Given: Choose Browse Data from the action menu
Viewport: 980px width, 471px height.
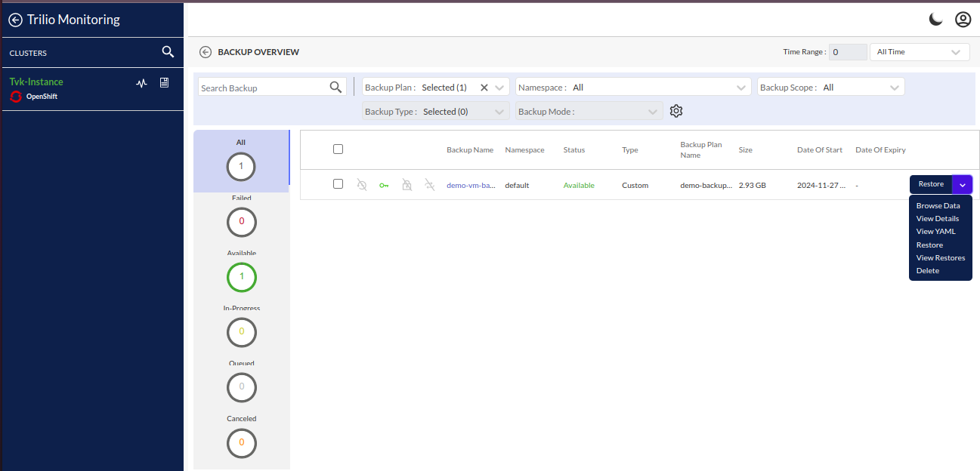Looking at the screenshot, I should pyautogui.click(x=938, y=205).
